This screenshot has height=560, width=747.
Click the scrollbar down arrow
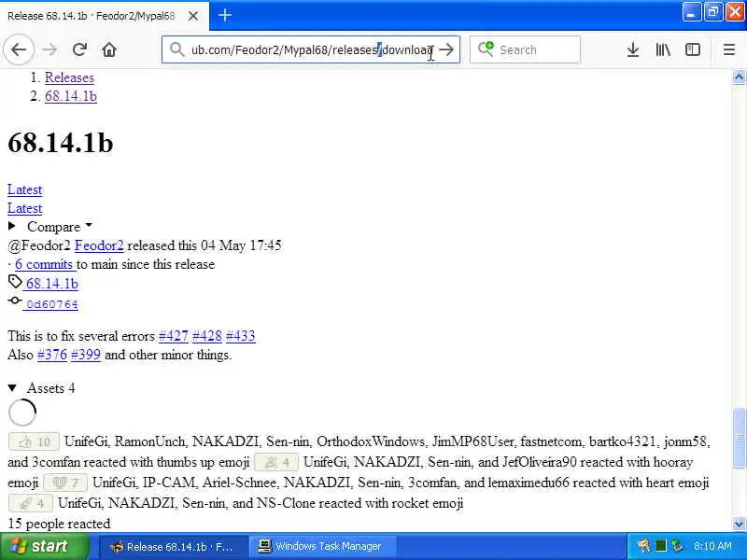(739, 524)
